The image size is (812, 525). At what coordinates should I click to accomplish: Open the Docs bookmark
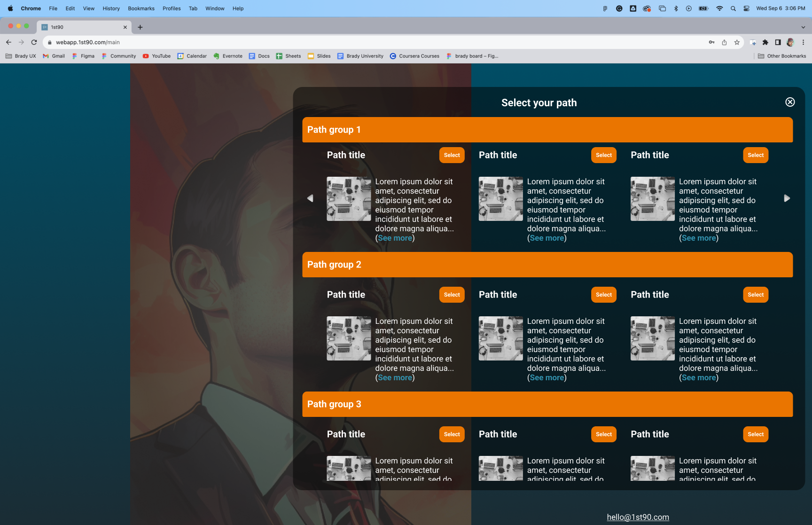click(259, 56)
